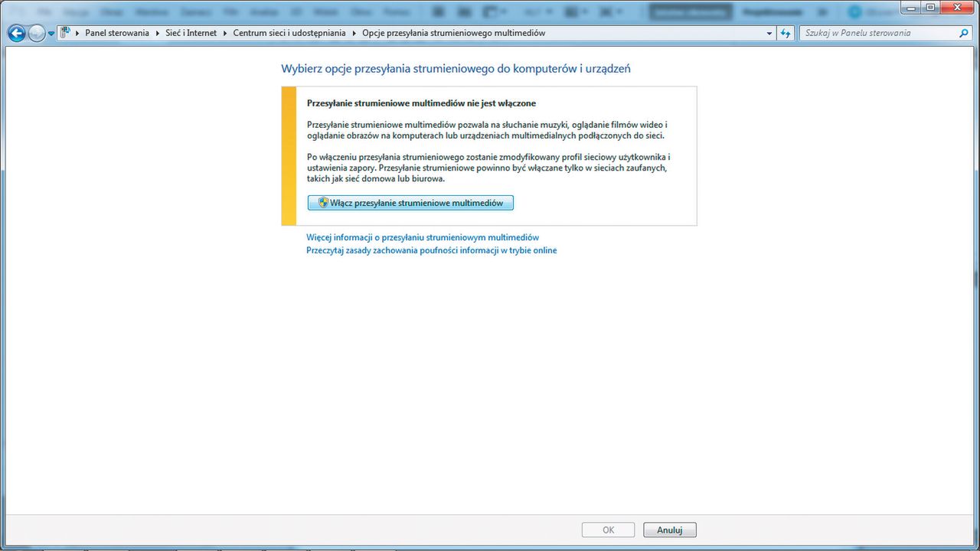
Task: Minimize the window
Action: pyautogui.click(x=909, y=7)
